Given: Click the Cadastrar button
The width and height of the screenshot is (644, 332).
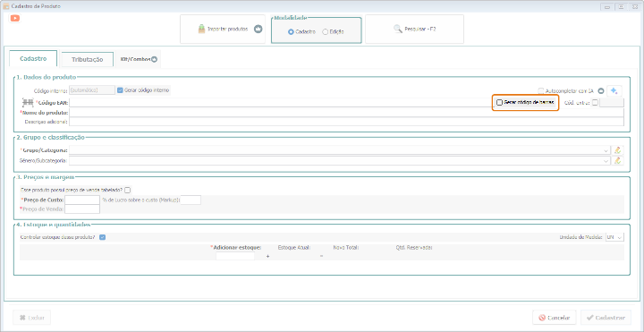Looking at the screenshot, I should pyautogui.click(x=606, y=318).
